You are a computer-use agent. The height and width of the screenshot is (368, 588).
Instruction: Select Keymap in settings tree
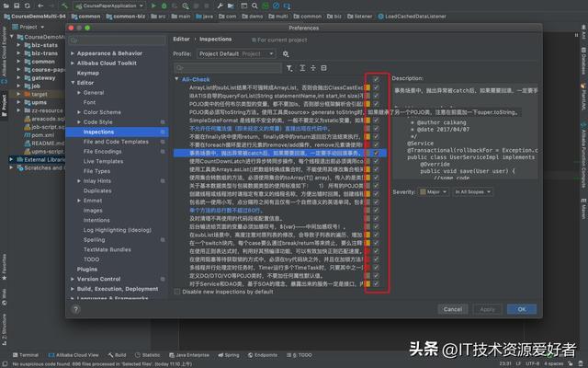point(88,73)
